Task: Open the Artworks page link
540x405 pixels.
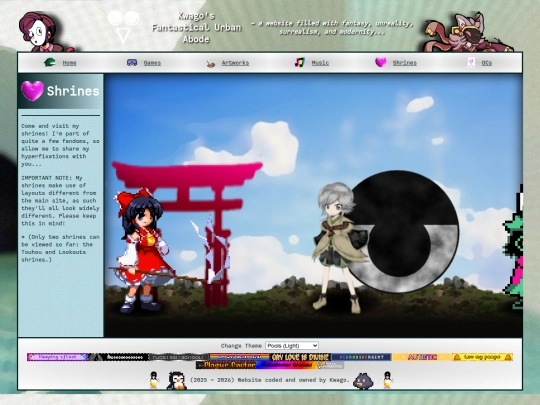Action: [235, 63]
